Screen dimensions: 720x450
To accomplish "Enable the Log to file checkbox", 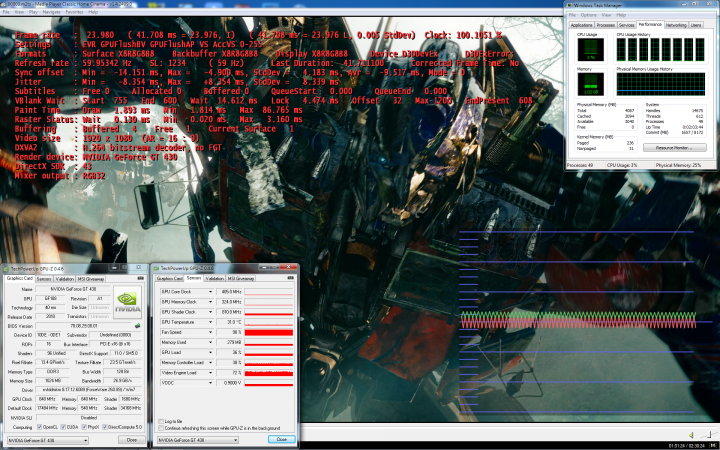I will tap(161, 421).
